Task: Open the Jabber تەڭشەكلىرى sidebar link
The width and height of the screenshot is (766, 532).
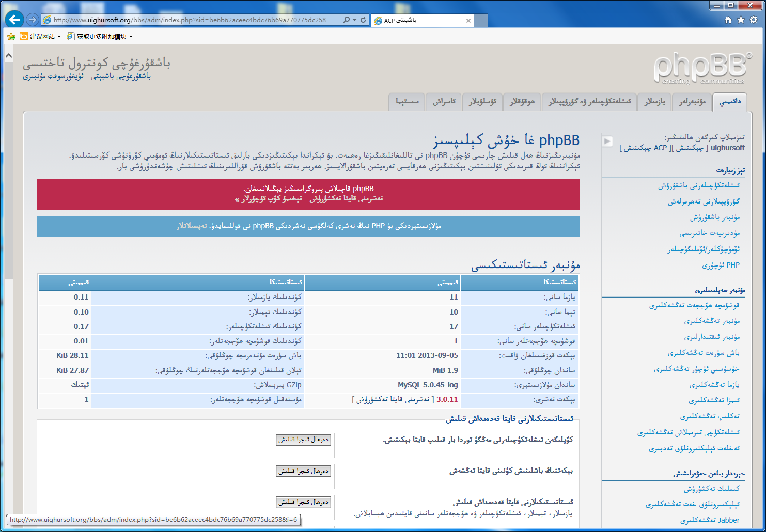Action: [x=710, y=520]
